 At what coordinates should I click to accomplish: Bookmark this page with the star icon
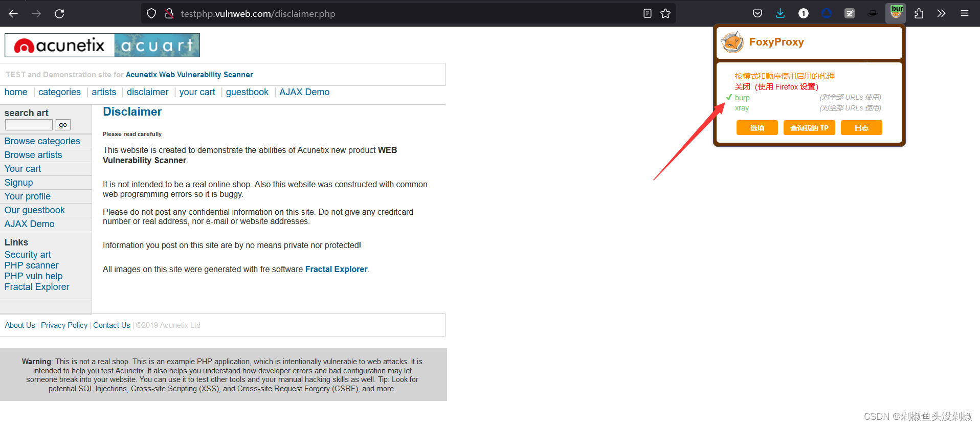point(665,14)
